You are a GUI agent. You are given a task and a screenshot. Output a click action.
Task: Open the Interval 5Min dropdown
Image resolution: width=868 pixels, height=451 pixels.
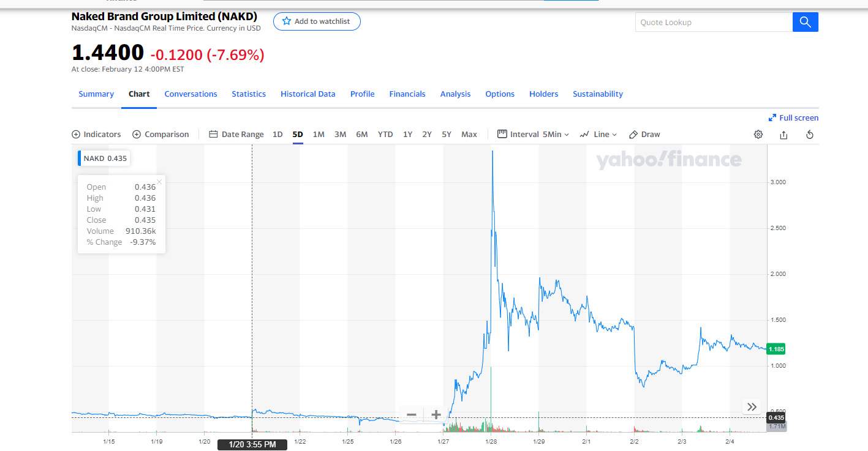point(534,135)
